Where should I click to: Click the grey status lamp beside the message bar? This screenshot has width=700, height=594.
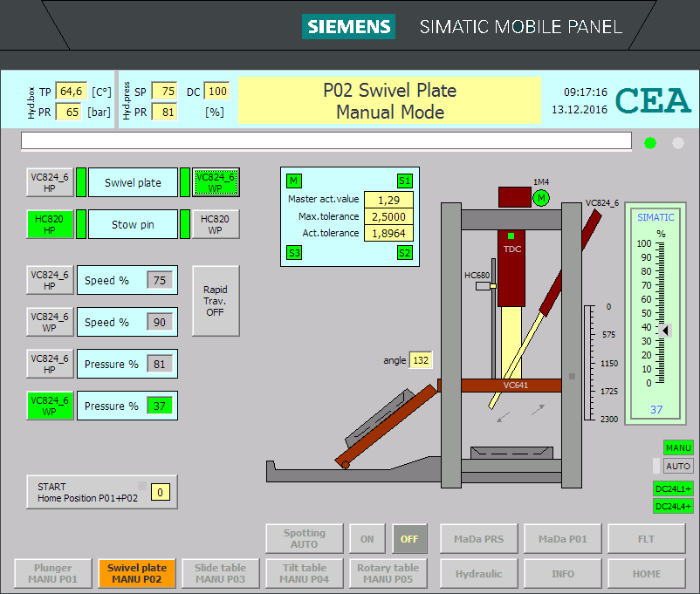point(678,143)
